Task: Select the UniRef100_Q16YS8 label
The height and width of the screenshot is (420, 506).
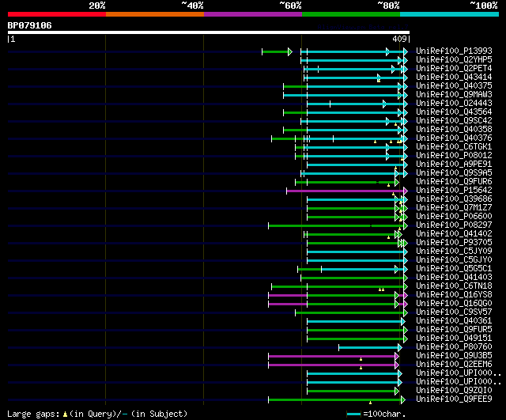Action: click(x=454, y=295)
